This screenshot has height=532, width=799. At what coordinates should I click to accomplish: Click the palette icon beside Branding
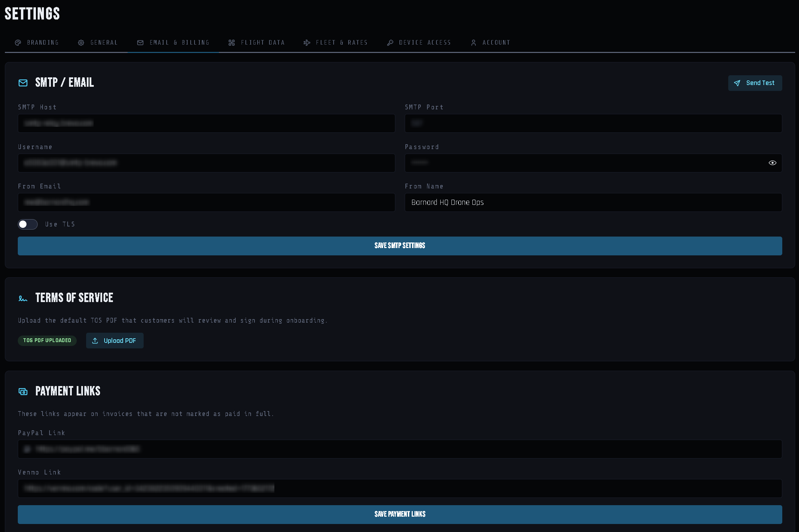(18, 43)
